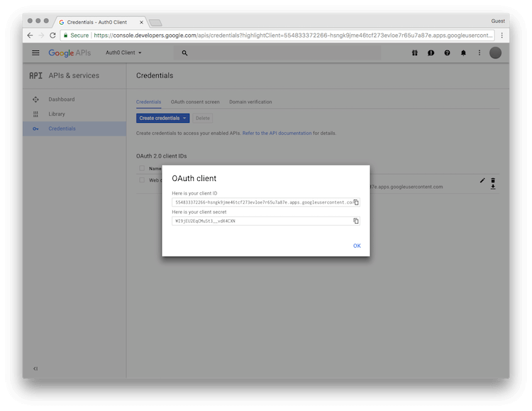Image resolution: width=532 pixels, height=411 pixels.
Task: Click the APIs & services header
Action: [x=74, y=75]
